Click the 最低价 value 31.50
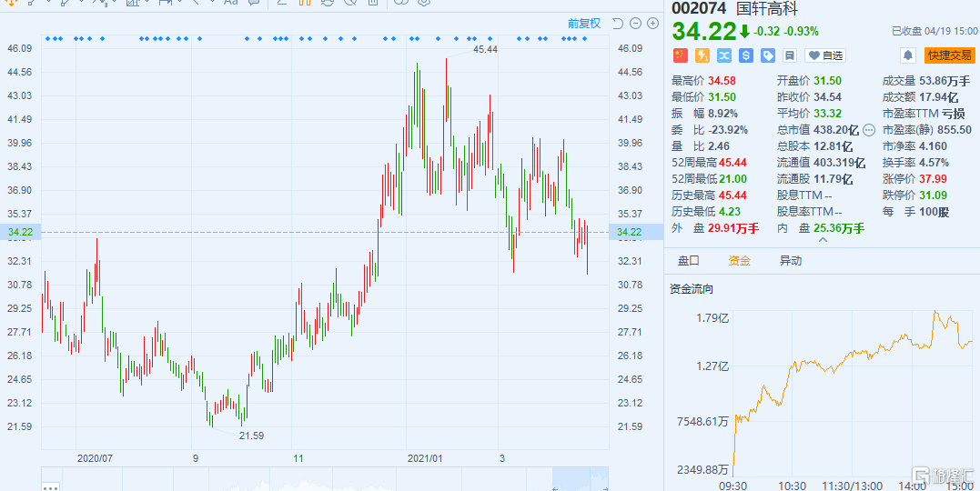The height and width of the screenshot is (491, 980). [722, 96]
